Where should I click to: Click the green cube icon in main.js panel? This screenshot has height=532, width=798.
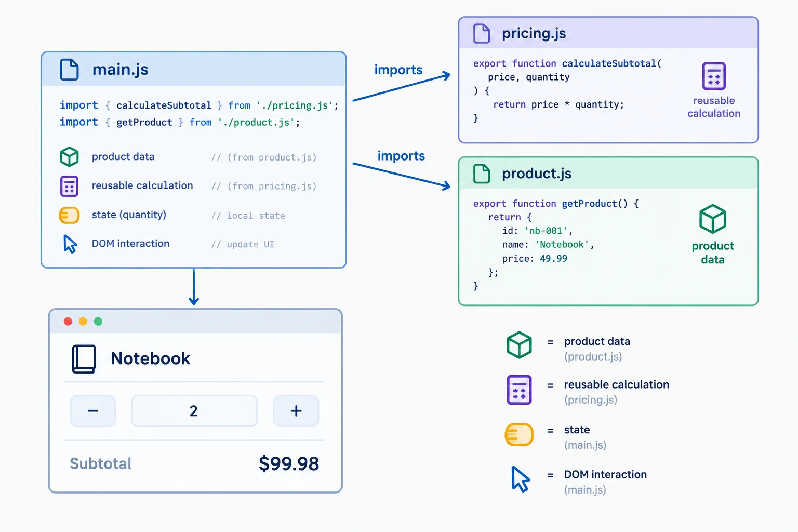click(x=69, y=156)
